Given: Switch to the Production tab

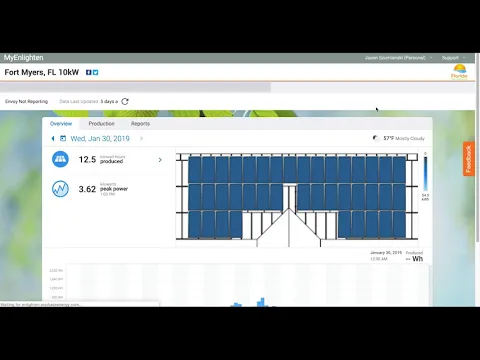Looking at the screenshot, I should [x=101, y=124].
